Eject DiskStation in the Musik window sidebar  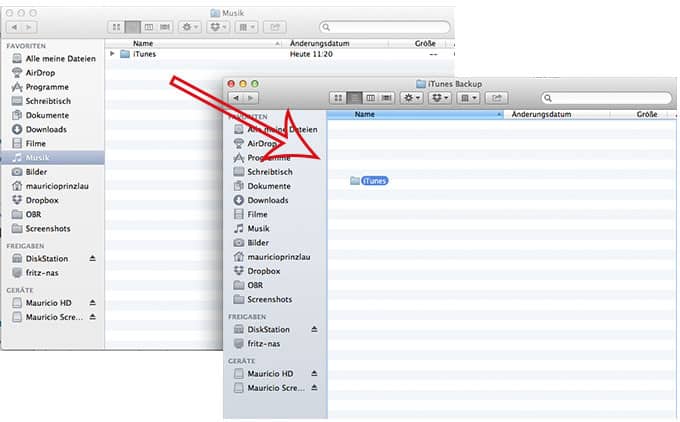[x=92, y=258]
